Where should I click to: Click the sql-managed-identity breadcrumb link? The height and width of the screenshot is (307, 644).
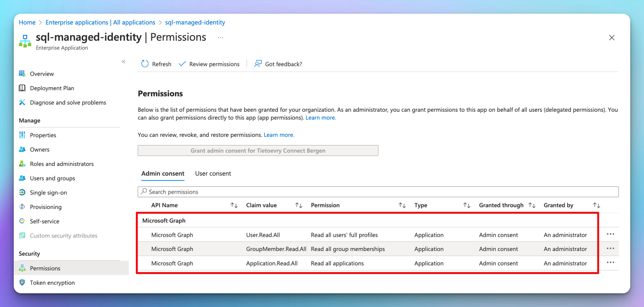point(195,22)
